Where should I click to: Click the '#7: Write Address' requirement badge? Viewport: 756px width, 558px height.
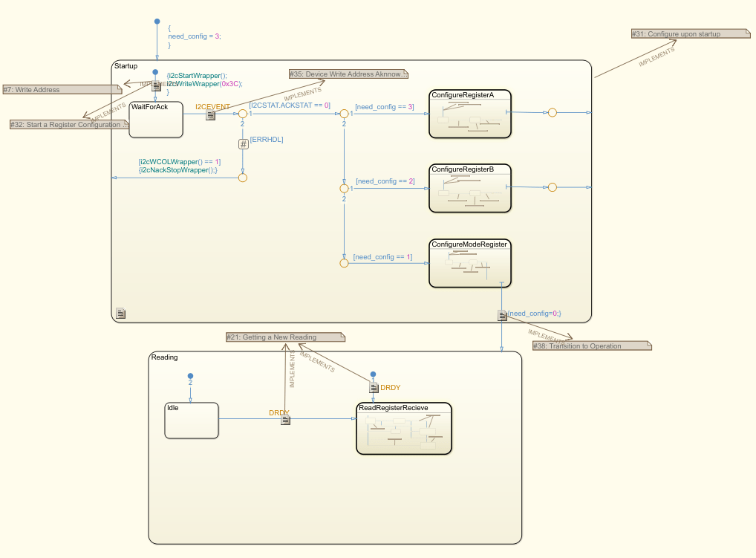pyautogui.click(x=62, y=88)
